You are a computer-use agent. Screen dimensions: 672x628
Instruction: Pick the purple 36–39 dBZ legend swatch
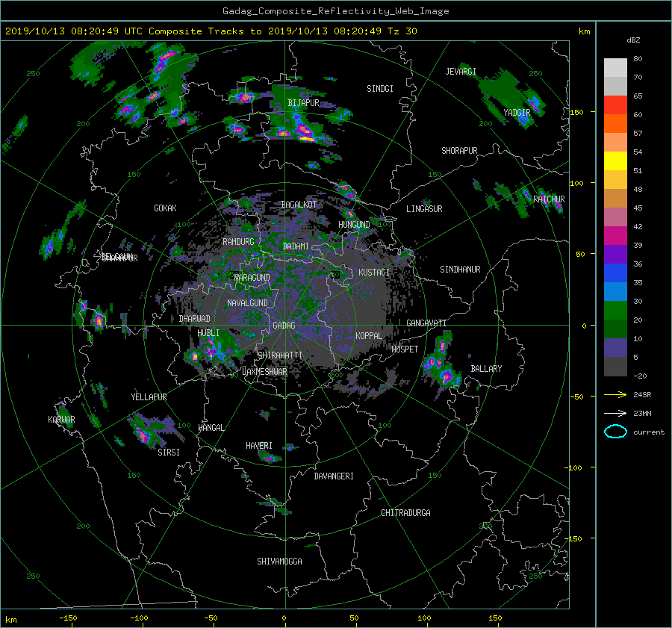click(x=615, y=254)
